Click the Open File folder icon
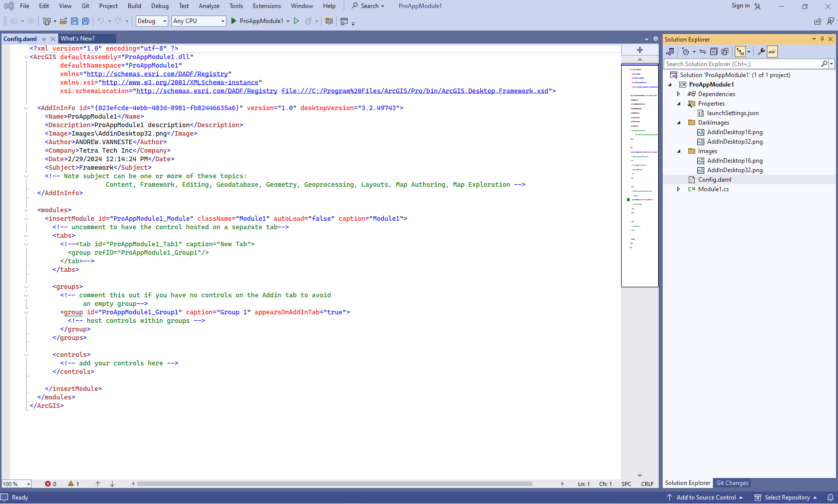This screenshot has height=504, width=838. pos(64,21)
